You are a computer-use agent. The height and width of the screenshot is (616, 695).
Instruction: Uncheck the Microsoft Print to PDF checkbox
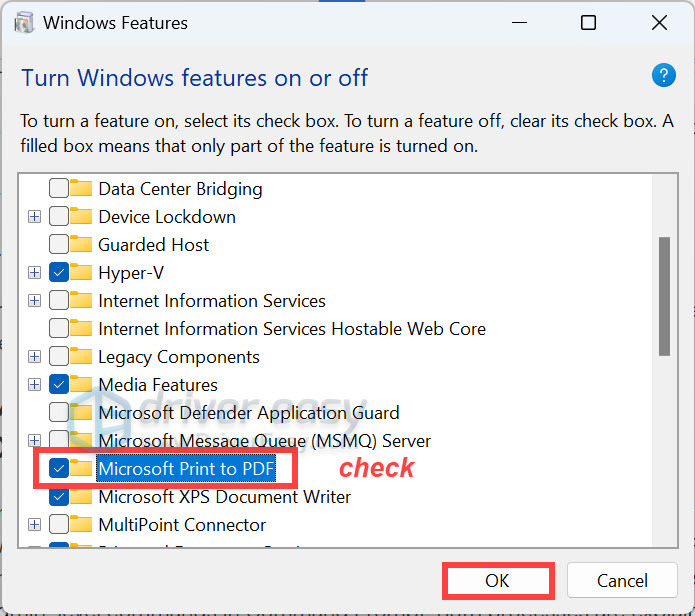[59, 468]
